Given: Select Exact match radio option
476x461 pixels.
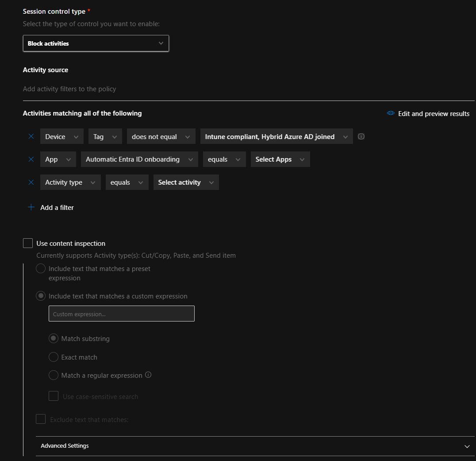Looking at the screenshot, I should [x=54, y=357].
